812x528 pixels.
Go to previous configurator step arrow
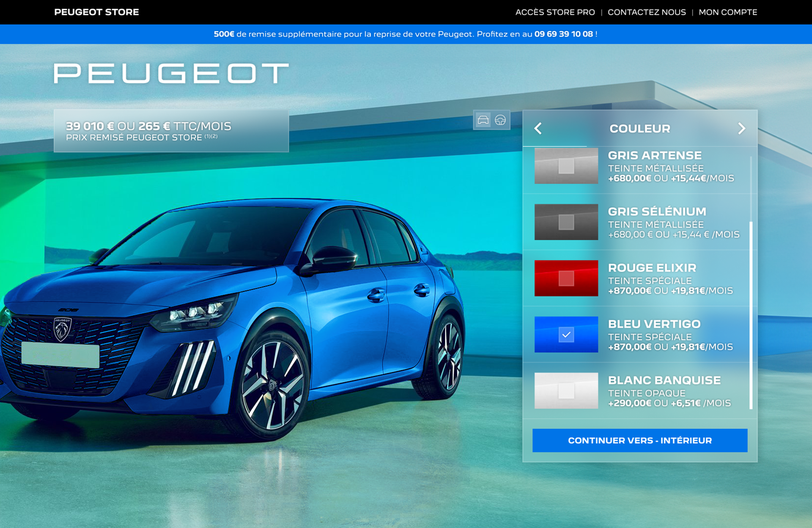pos(538,129)
